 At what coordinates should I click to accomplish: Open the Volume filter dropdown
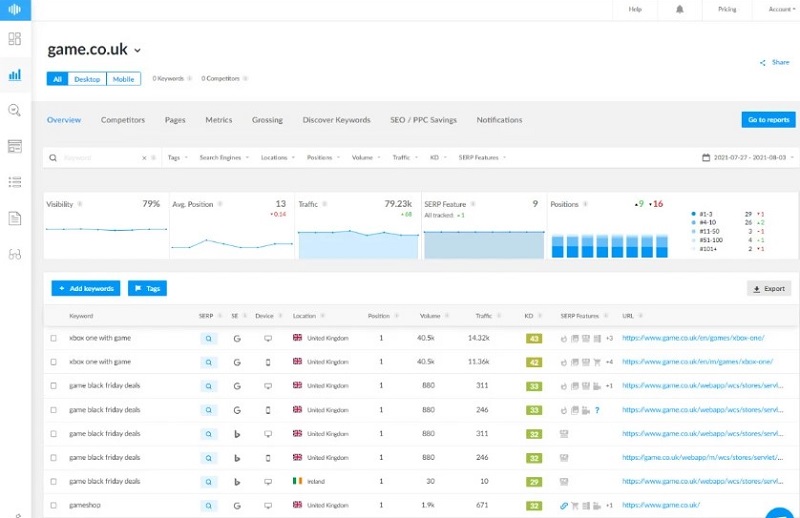(366, 158)
